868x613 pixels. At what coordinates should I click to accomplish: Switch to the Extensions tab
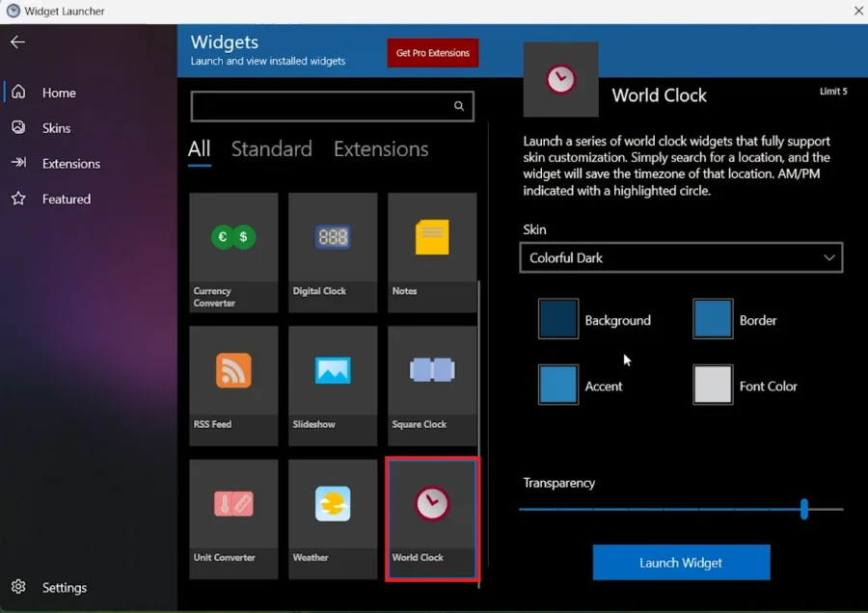click(381, 148)
